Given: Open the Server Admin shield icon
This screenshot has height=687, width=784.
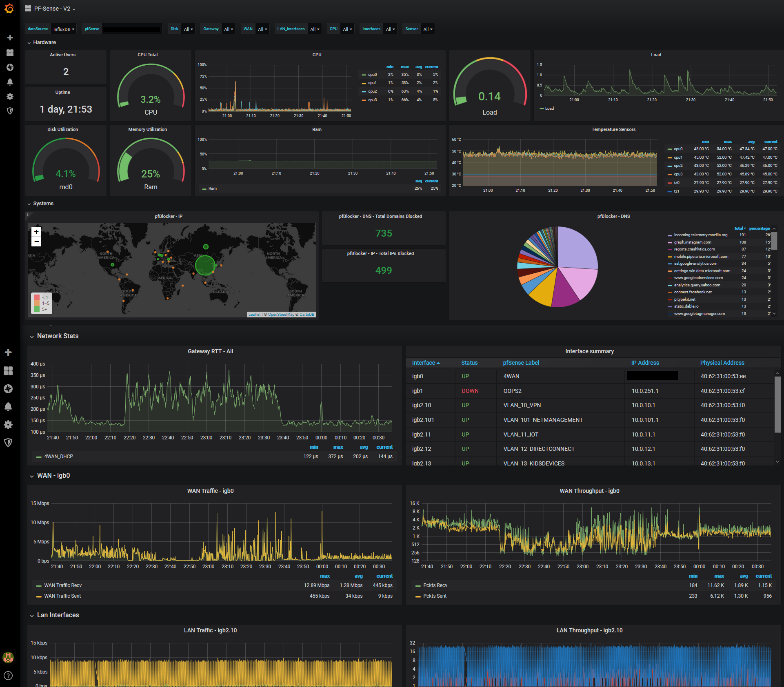Looking at the screenshot, I should tap(10, 111).
